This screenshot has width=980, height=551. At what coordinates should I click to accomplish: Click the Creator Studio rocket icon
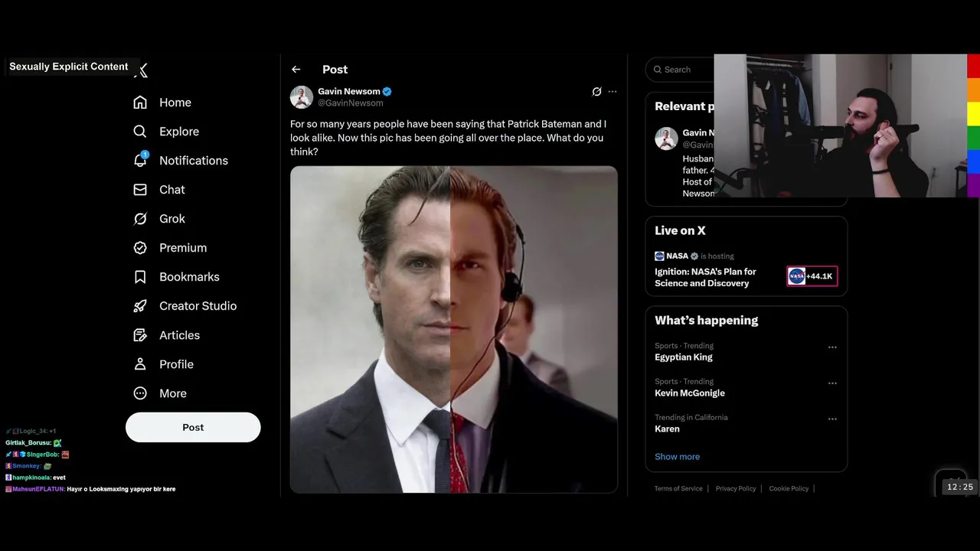(140, 306)
